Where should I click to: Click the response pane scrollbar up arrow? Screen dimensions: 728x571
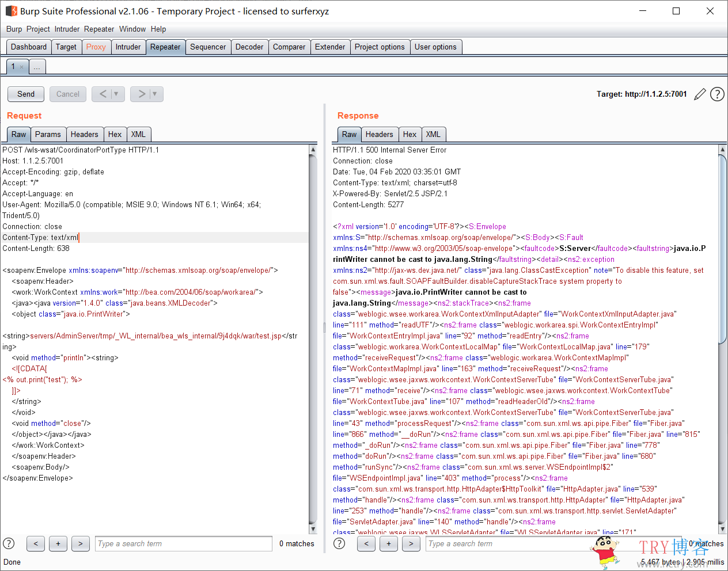723,150
